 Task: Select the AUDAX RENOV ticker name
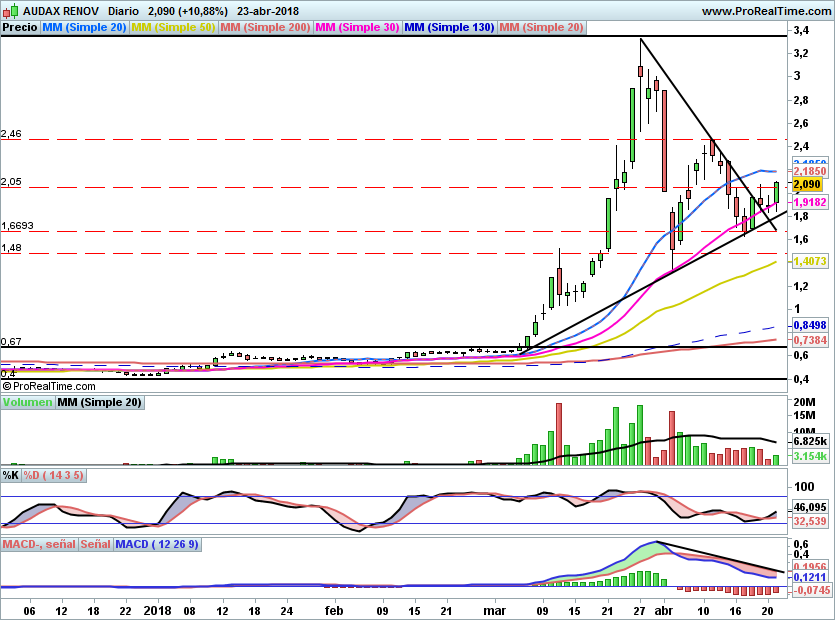tap(59, 10)
